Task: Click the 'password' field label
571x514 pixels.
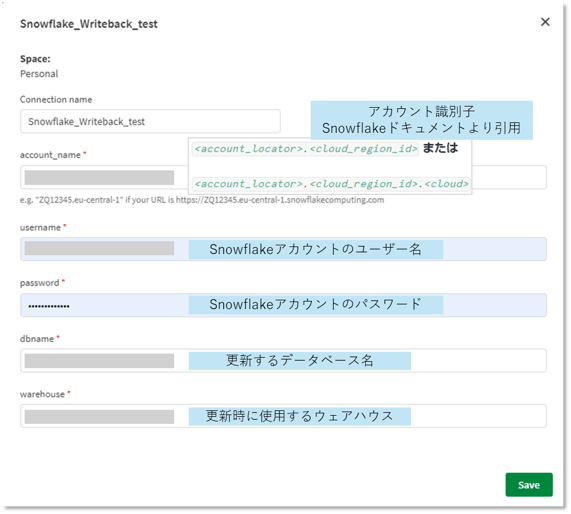Action: click(40, 283)
